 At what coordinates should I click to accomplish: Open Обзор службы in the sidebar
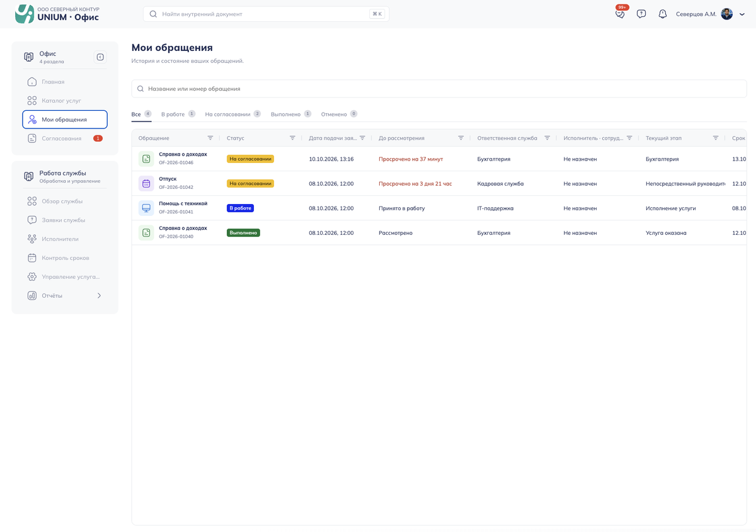coord(65,201)
